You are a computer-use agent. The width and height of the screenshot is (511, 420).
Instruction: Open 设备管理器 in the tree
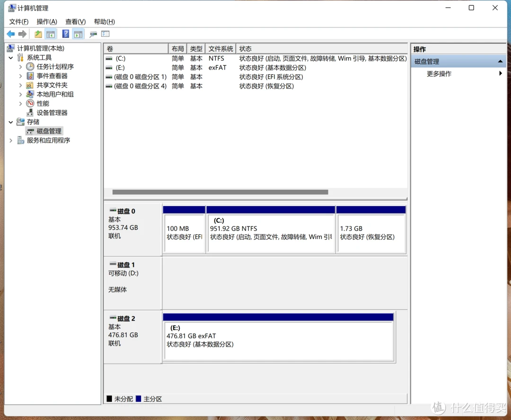coord(52,113)
